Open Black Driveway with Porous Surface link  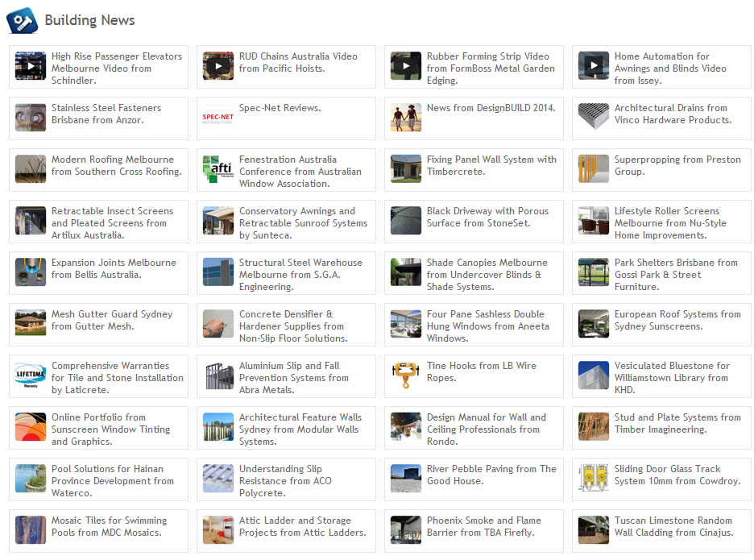pos(487,217)
